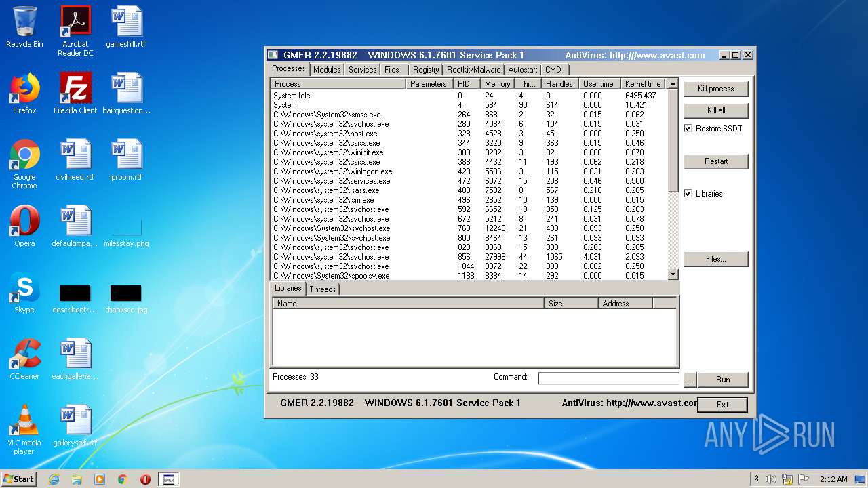Click the browse ... button beside Command

689,380
